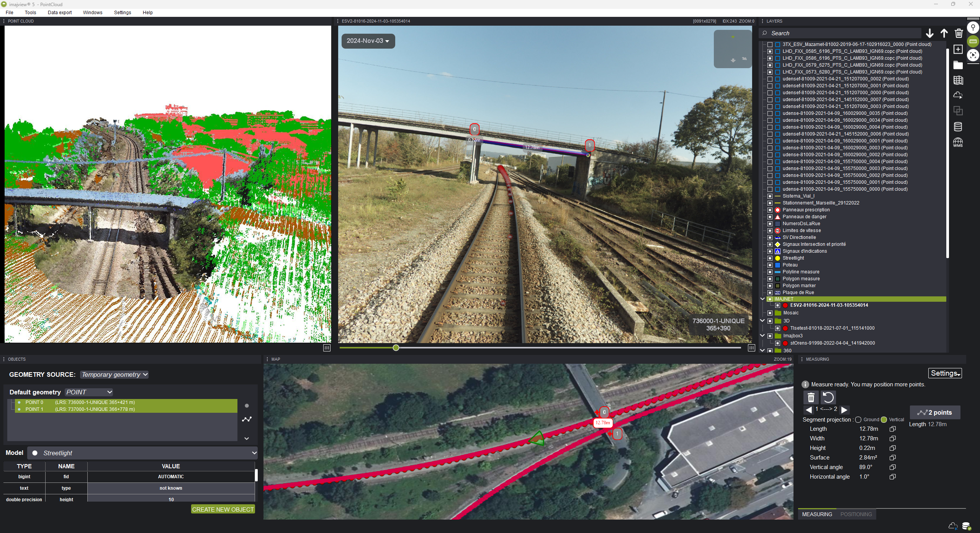This screenshot has width=980, height=533.
Task: Toggle visibility checkbox for Streetlight layer
Action: [770, 258]
